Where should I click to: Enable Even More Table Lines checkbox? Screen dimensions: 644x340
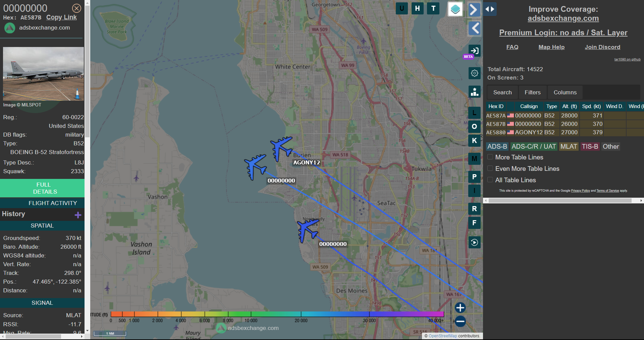click(490, 168)
